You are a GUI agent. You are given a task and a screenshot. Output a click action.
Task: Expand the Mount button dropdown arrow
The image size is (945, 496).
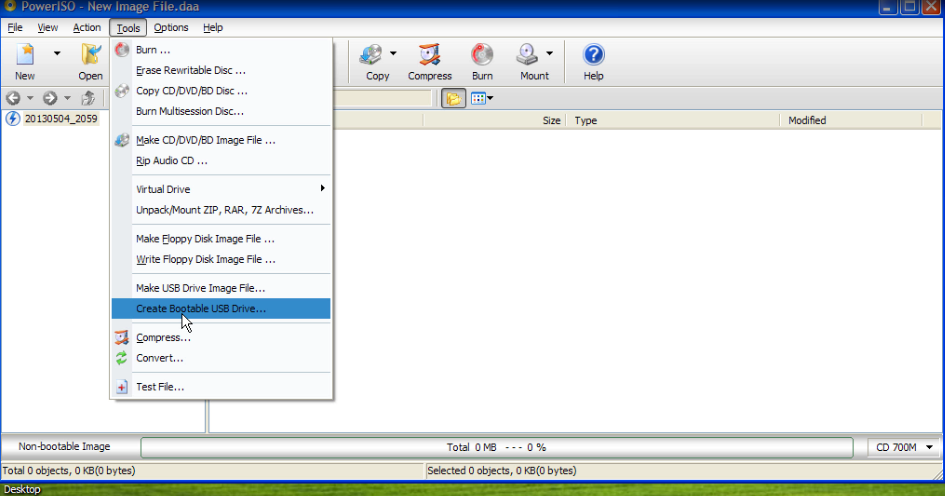coord(550,53)
